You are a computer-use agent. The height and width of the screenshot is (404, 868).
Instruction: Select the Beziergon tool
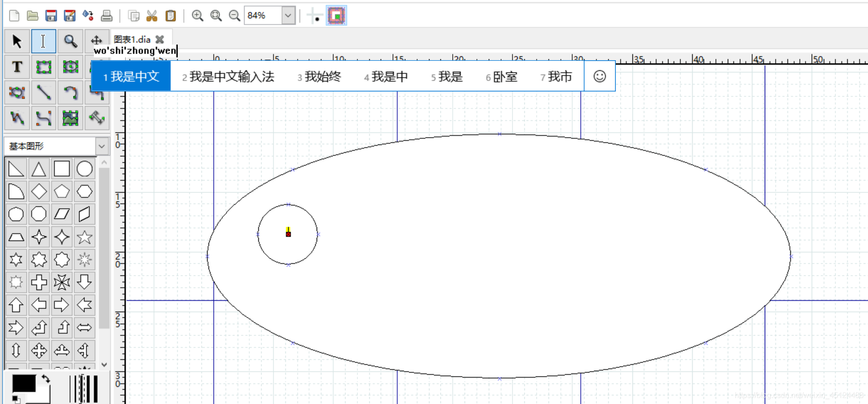click(17, 92)
